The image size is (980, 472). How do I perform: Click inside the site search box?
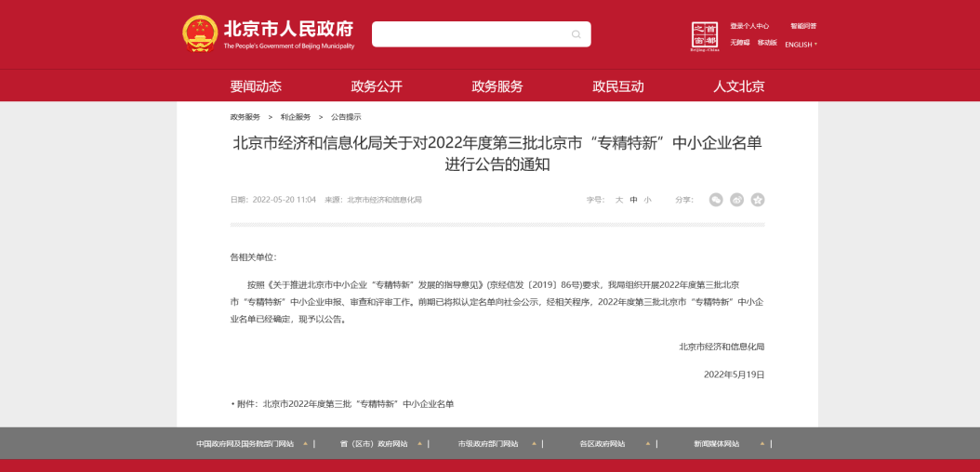click(x=470, y=34)
